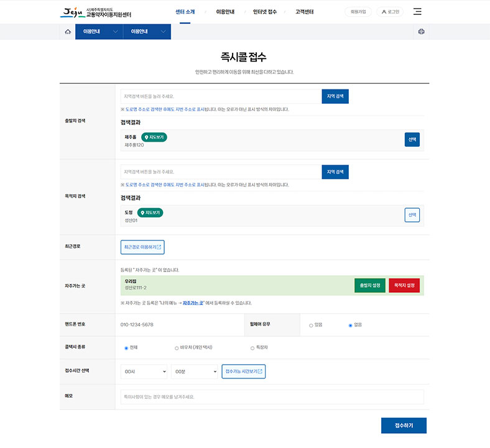Click the home icon in breadcrumb bar

coord(68,32)
